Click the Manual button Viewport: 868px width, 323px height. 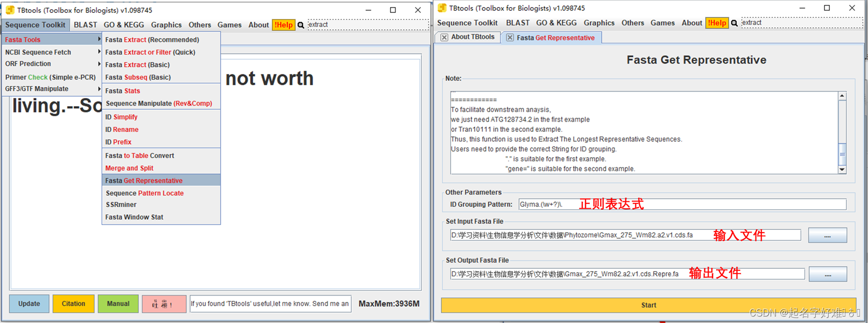pos(118,304)
